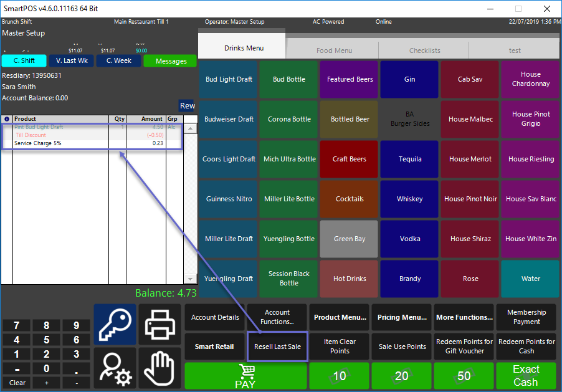This screenshot has height=392, width=562.
Task: Click the printer icon button
Action: point(160,324)
